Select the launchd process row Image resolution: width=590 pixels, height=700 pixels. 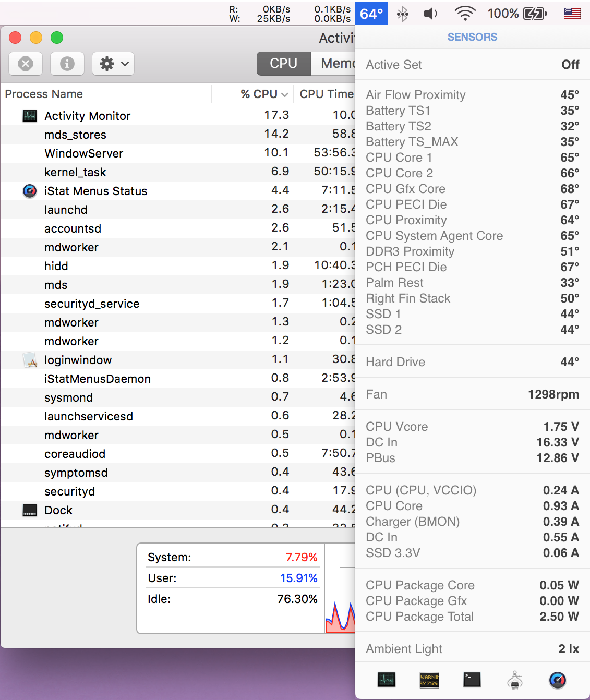(x=178, y=210)
